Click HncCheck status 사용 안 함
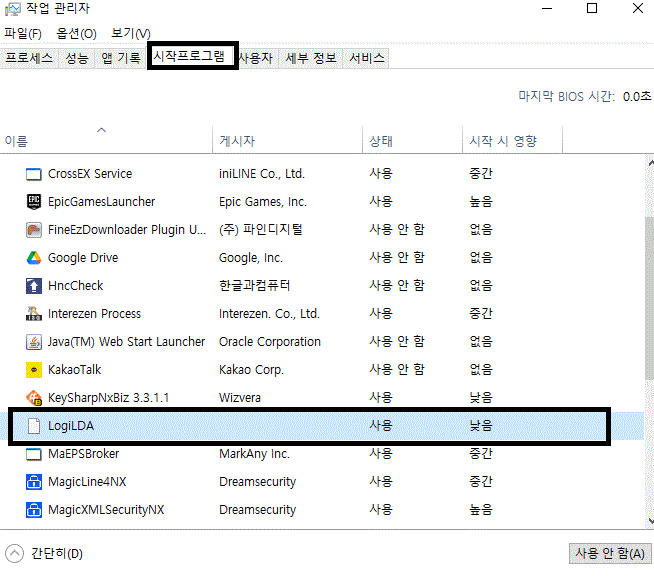This screenshot has height=576, width=654. [x=397, y=286]
